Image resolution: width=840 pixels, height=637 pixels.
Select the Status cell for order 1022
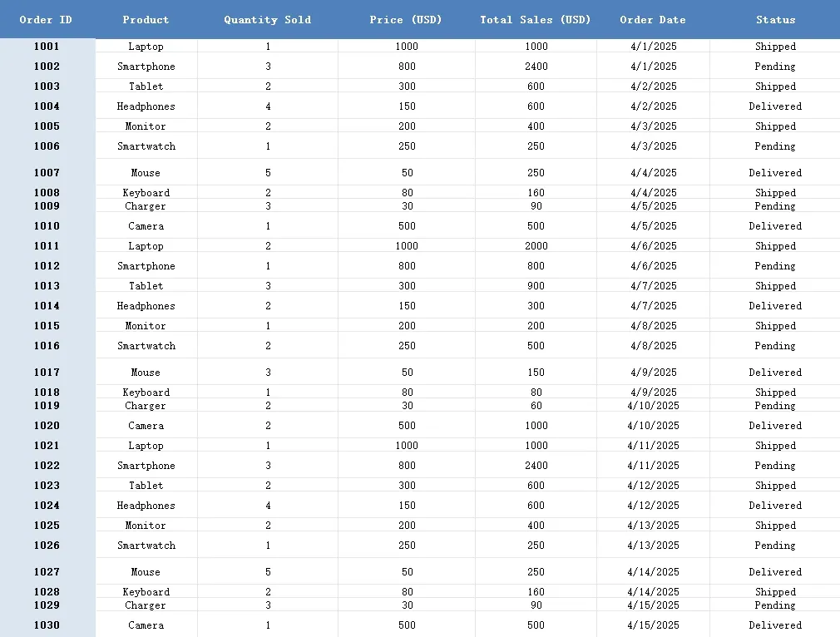[775, 466]
